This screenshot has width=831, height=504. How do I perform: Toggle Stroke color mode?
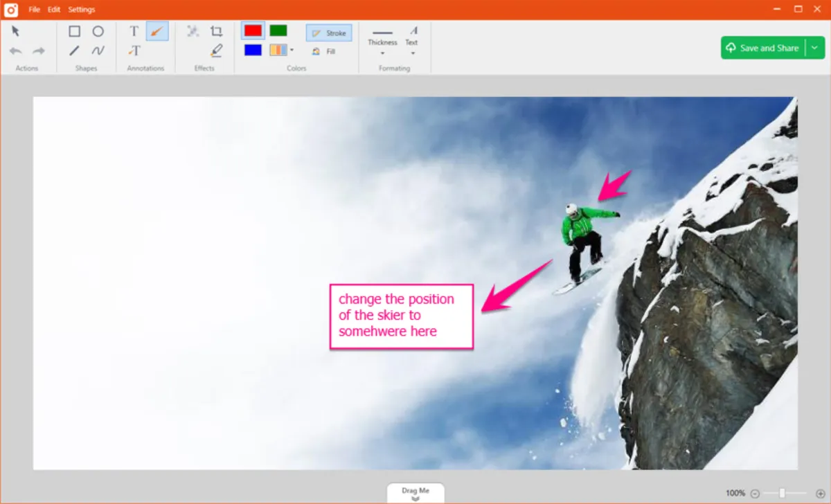(x=329, y=33)
